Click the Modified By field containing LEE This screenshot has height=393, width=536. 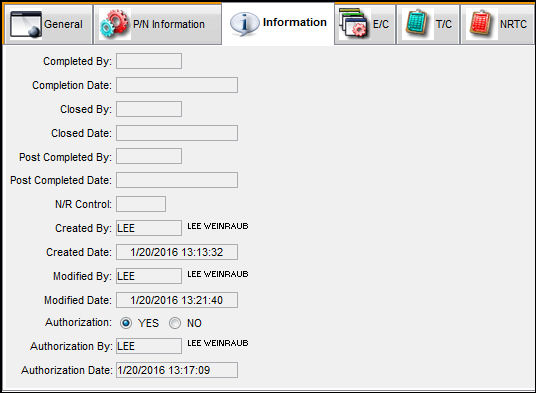point(149,276)
